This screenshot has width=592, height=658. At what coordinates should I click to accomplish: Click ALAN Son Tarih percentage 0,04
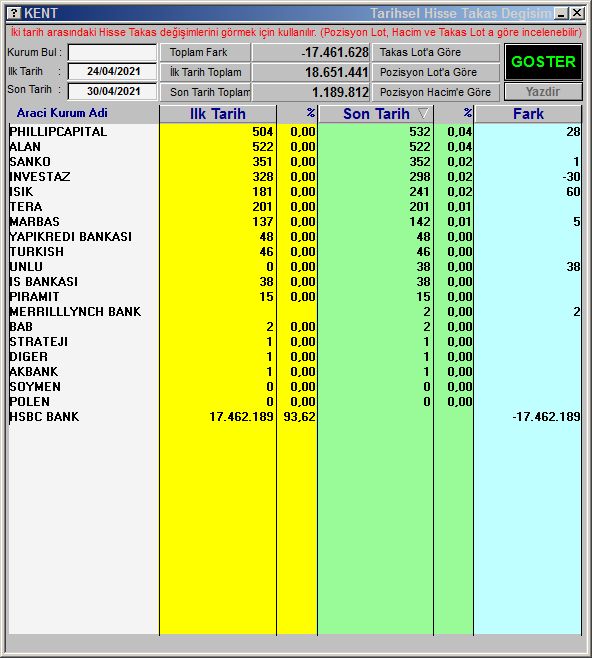pos(459,147)
